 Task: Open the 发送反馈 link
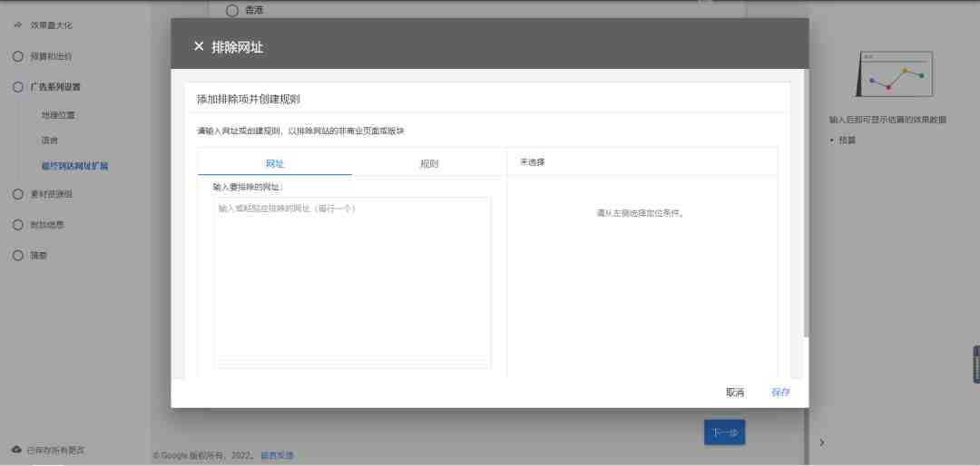pos(277,455)
